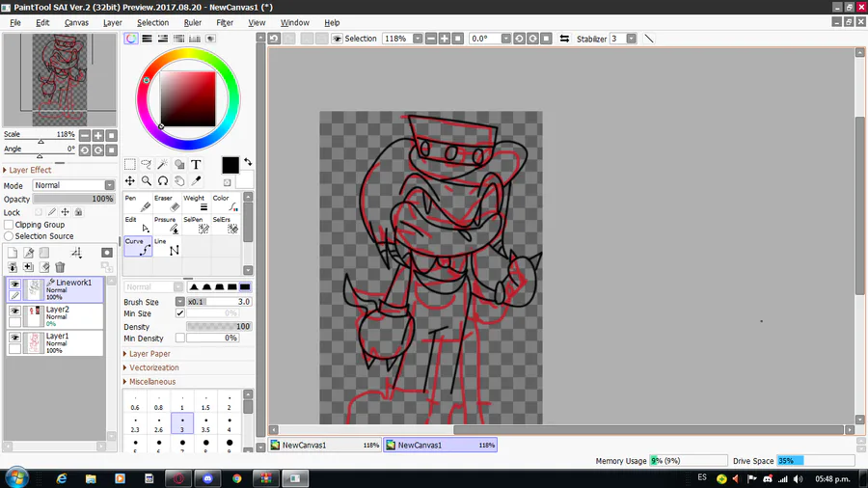Select the Color vector tool
This screenshot has width=868, height=488.
226,203
